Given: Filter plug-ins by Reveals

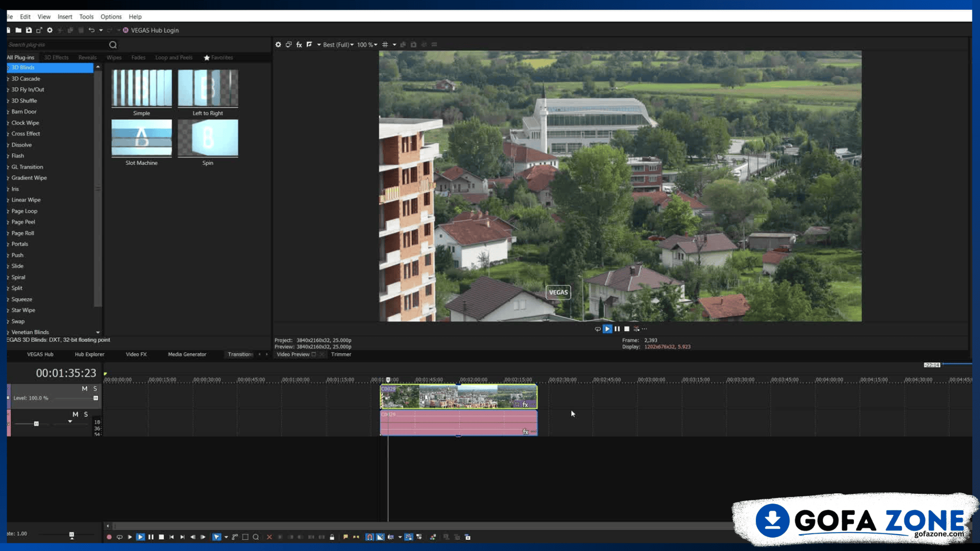Looking at the screenshot, I should point(87,58).
